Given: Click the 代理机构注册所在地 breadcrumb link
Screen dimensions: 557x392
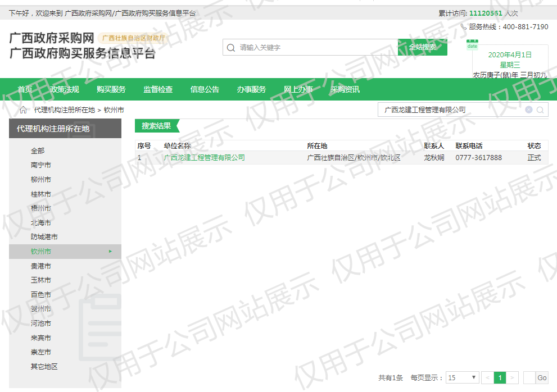Looking at the screenshot, I should (65, 110).
